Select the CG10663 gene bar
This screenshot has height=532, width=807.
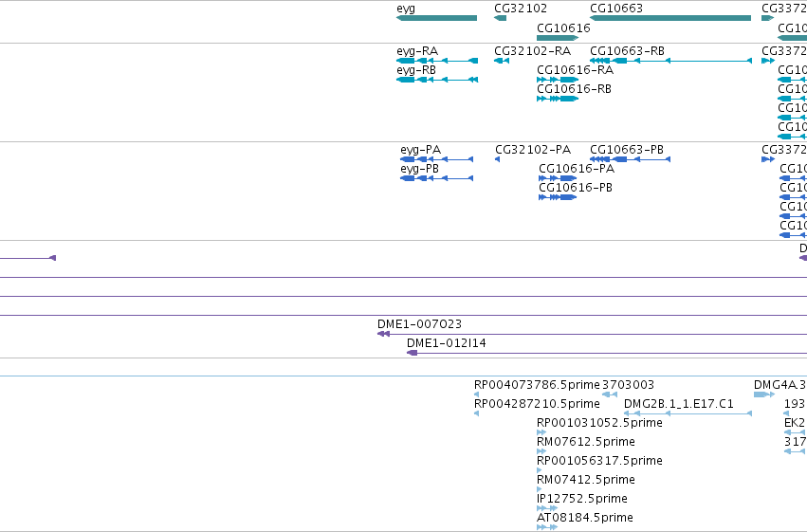[x=670, y=18]
